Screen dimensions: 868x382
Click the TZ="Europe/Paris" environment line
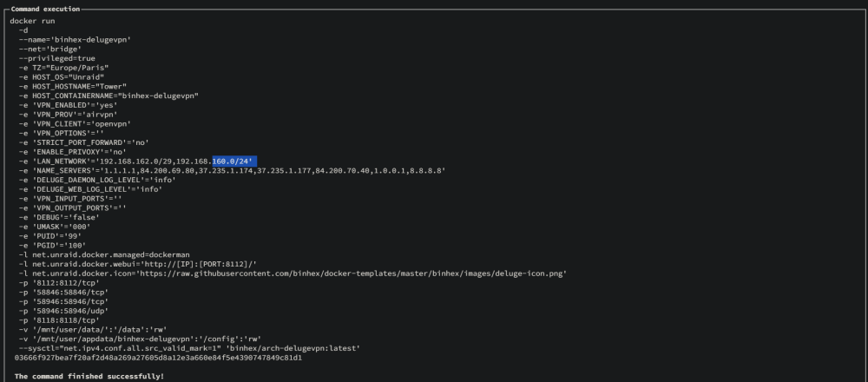coord(63,68)
